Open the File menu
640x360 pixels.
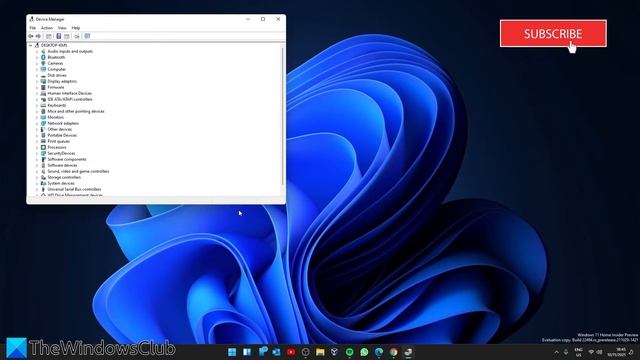click(33, 28)
